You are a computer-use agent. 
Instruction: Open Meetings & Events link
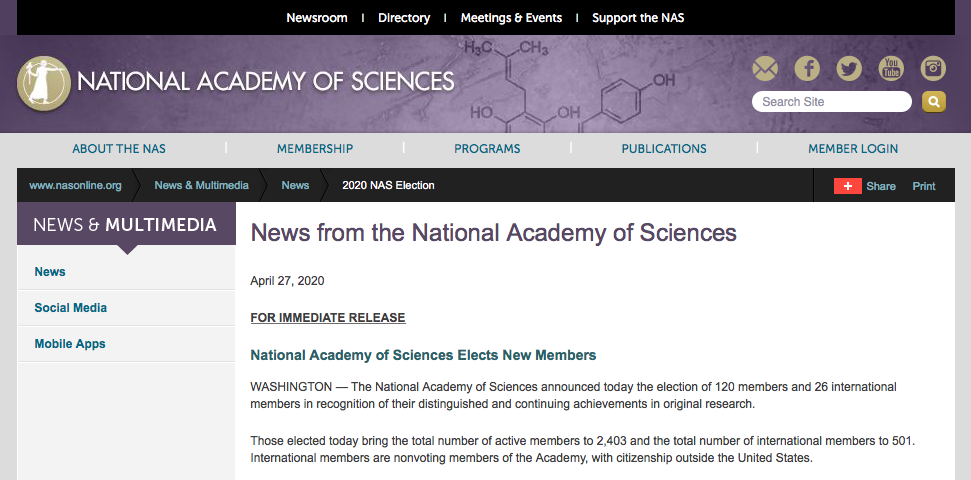coord(511,18)
